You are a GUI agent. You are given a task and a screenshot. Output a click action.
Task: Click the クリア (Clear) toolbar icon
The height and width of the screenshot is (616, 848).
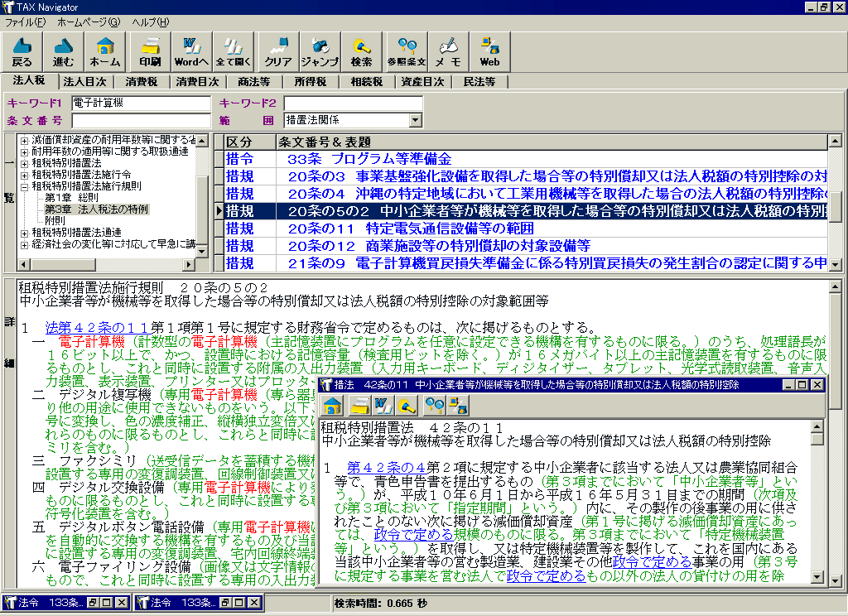[x=278, y=52]
